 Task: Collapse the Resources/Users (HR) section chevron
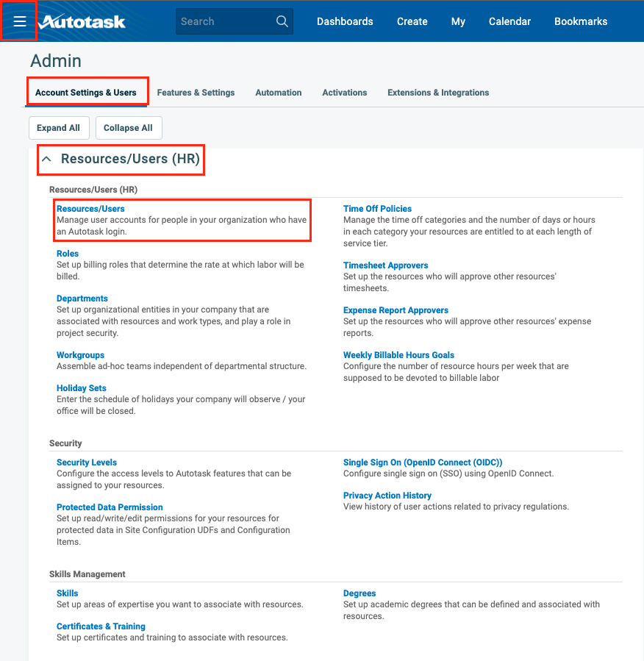(x=47, y=159)
